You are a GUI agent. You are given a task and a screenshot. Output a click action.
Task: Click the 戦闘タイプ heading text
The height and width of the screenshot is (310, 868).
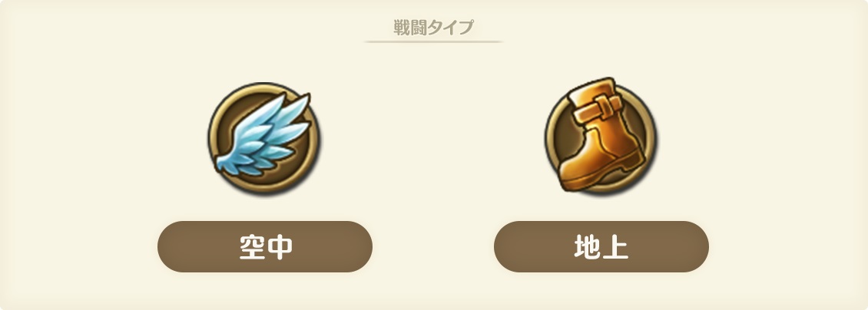[x=433, y=27]
